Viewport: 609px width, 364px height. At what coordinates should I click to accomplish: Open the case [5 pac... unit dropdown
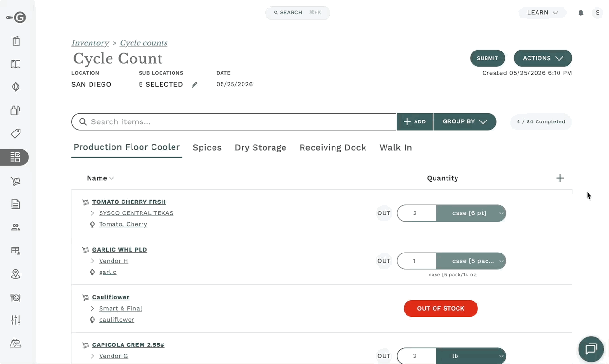tap(471, 261)
